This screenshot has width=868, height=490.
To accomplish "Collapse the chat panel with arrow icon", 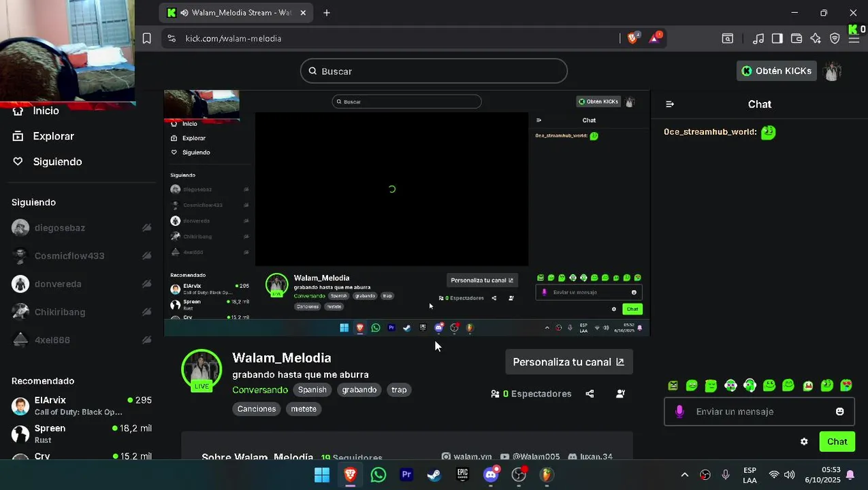I will coord(670,104).
